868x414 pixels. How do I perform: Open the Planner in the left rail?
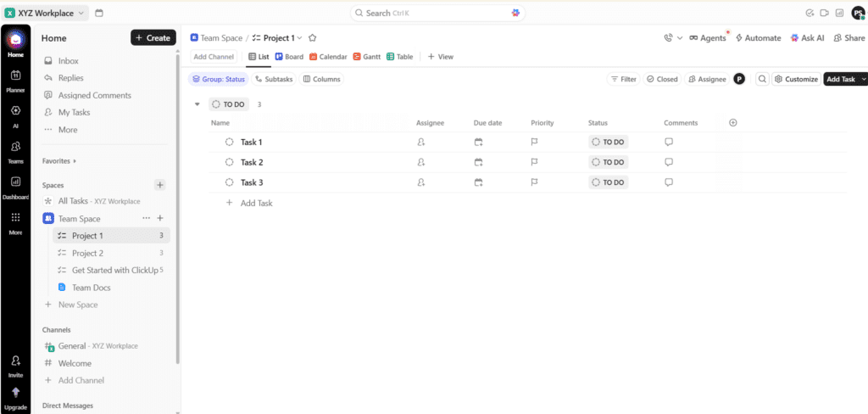tap(15, 80)
